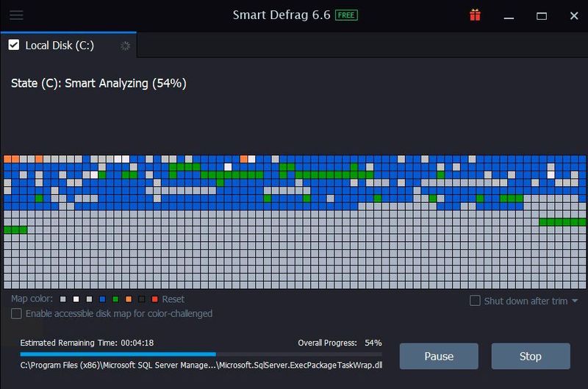
Task: Pick the black map color swatch
Action: tap(142, 299)
